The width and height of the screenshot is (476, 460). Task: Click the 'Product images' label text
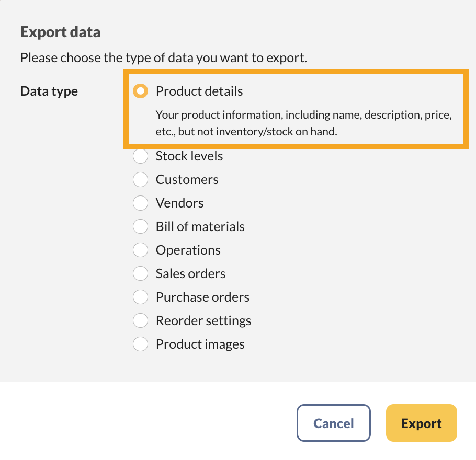[200, 344]
